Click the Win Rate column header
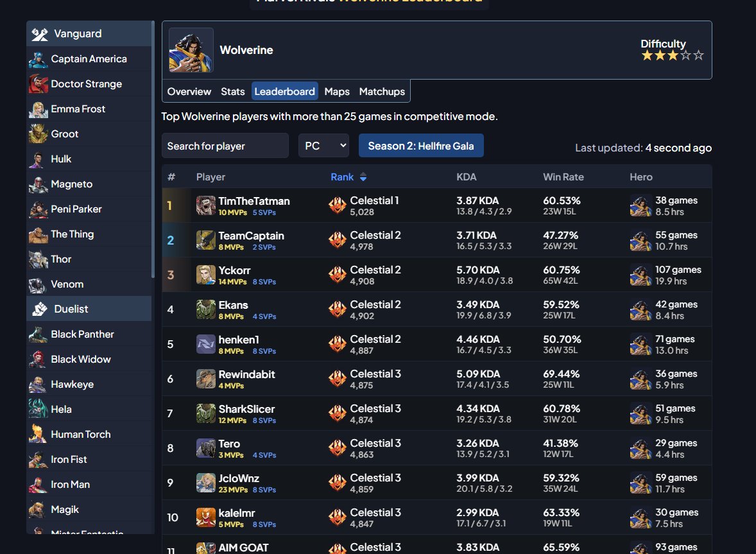Viewport: 756px width, 554px height. [563, 177]
